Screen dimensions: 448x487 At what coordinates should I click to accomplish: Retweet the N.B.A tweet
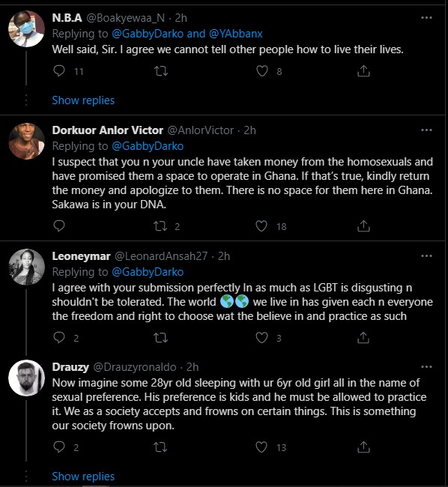(161, 71)
